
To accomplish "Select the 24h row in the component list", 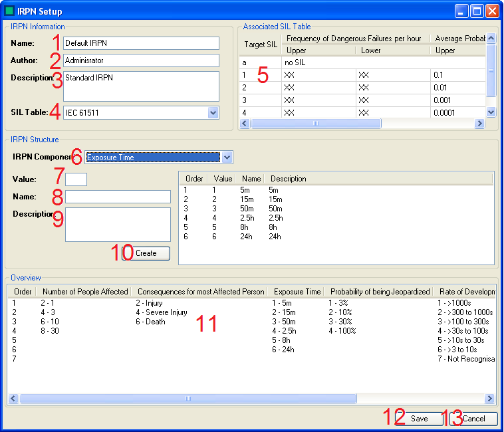I will [247, 237].
